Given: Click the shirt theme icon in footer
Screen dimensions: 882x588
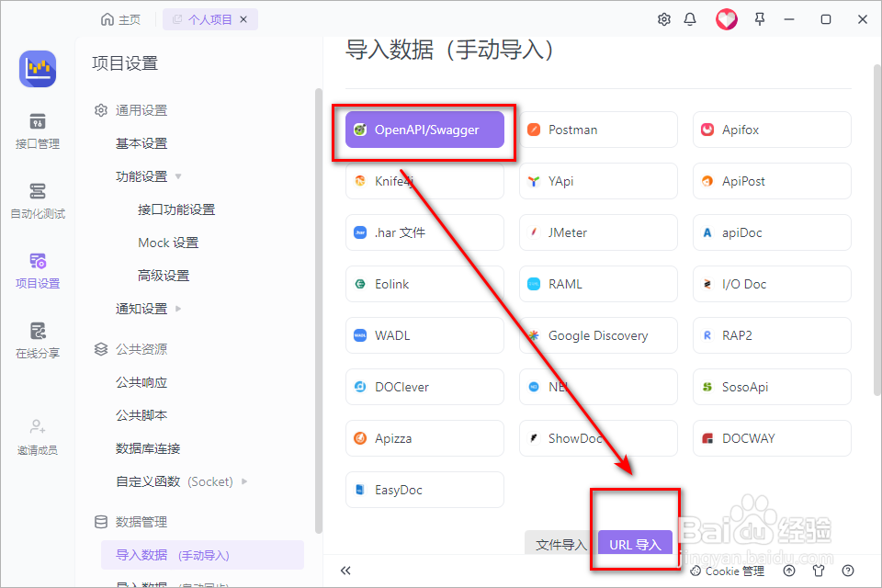Looking at the screenshot, I should click(819, 571).
